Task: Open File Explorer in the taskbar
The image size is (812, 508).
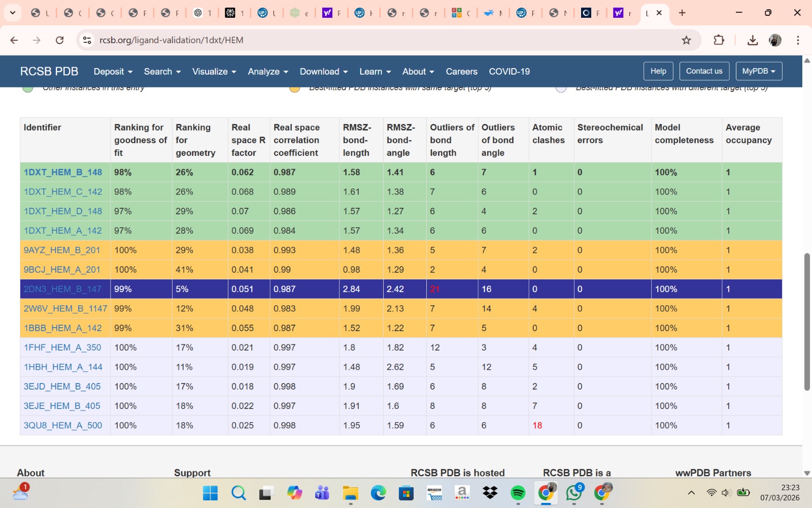Action: [350, 493]
